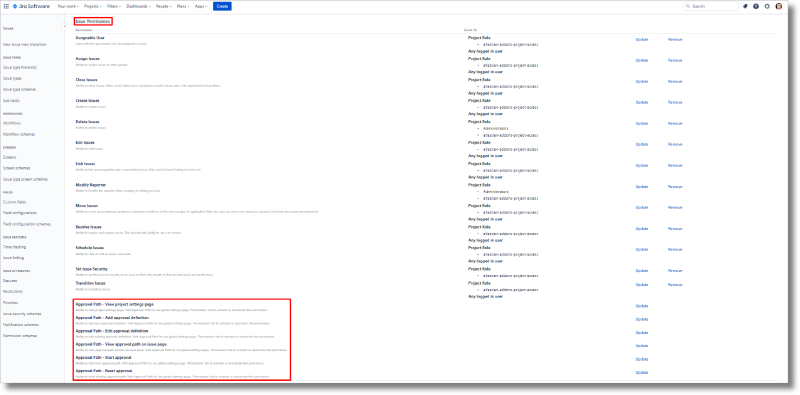The image size is (800, 395).
Task: Open the settings gear icon
Action: [767, 6]
